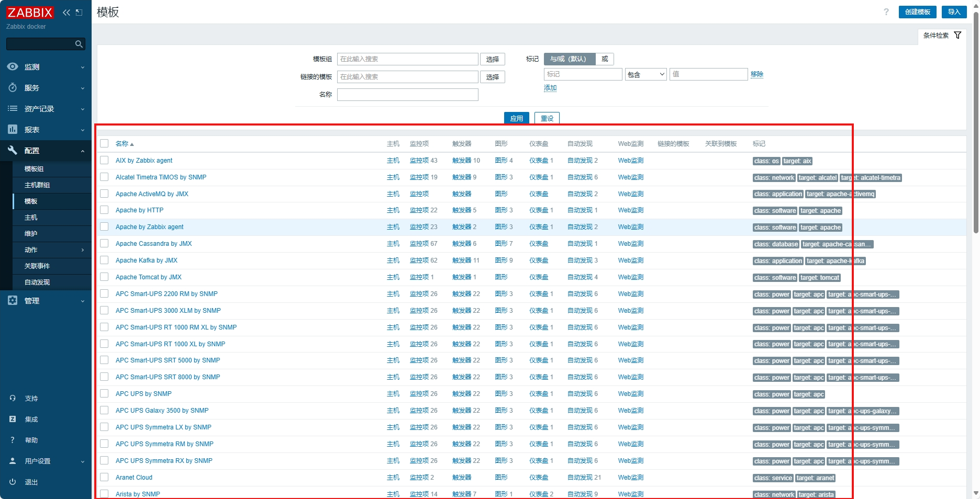Tick the select-all checkbox in table header

click(x=104, y=143)
